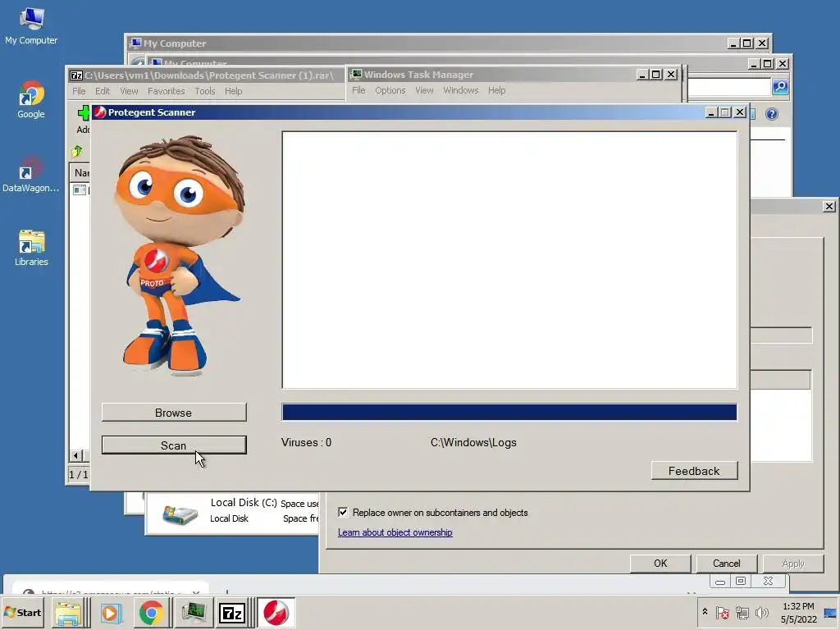840x630 pixels.
Task: Select the Local Disk (C:) drive icon
Action: (x=180, y=514)
